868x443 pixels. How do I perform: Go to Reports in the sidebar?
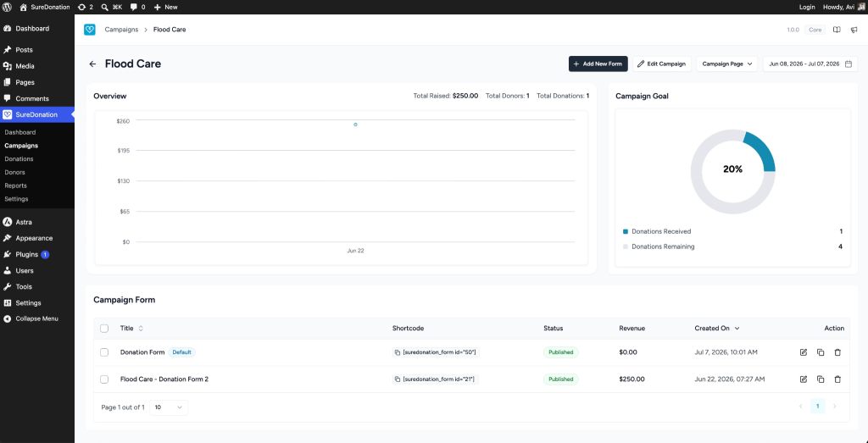click(x=15, y=186)
